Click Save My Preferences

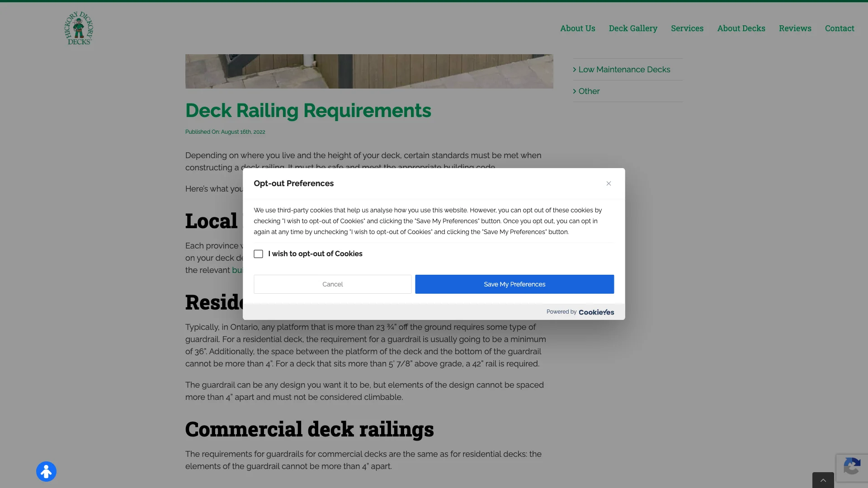514,284
